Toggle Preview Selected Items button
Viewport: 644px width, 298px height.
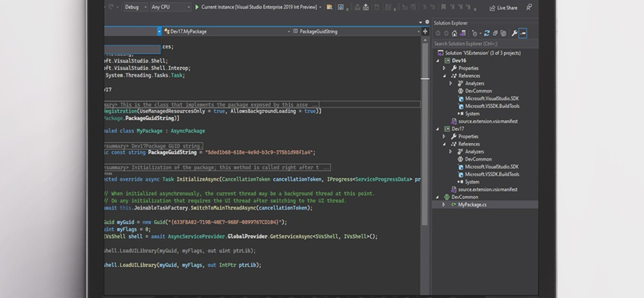point(523,34)
